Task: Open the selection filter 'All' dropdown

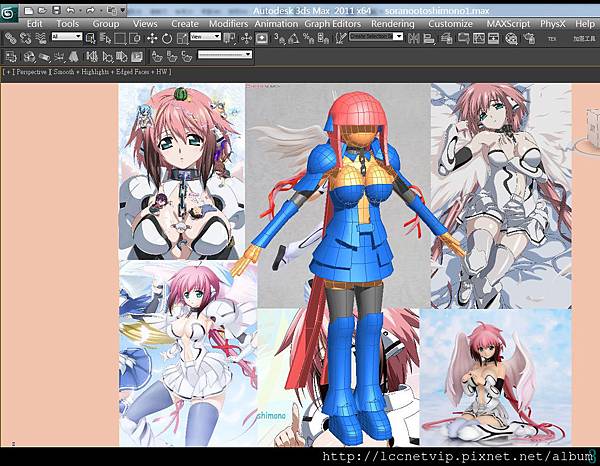Action: [x=67, y=37]
